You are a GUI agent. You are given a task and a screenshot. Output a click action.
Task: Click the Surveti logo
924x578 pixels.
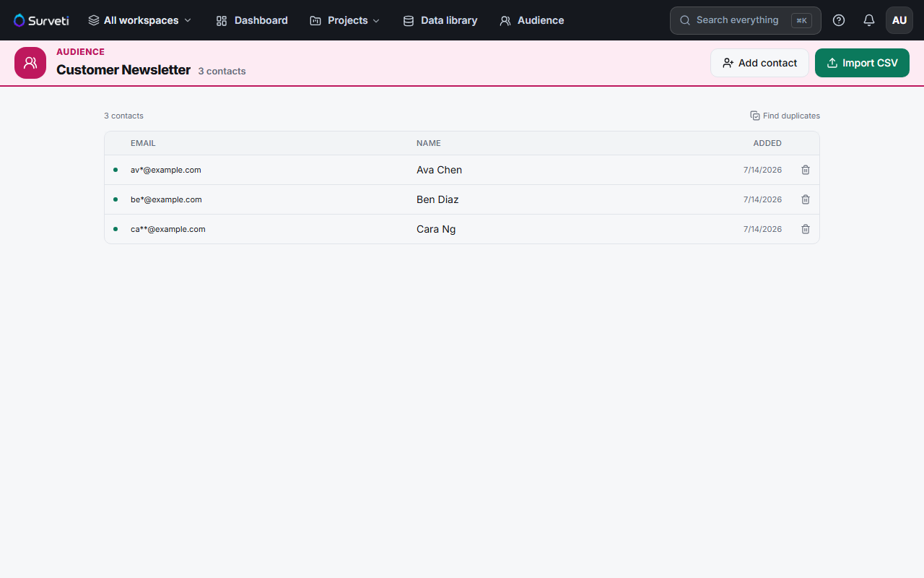(x=41, y=20)
